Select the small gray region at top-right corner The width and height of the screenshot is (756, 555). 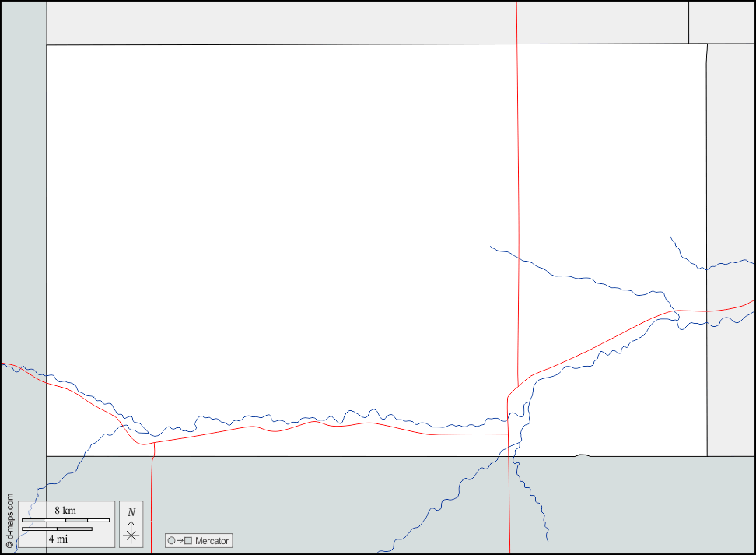tap(721, 21)
